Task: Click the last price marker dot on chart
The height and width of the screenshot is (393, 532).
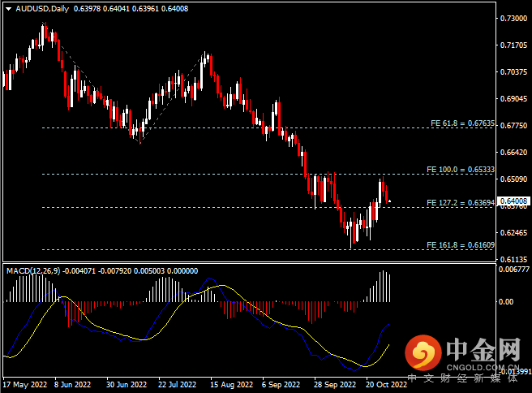Action: pos(389,201)
